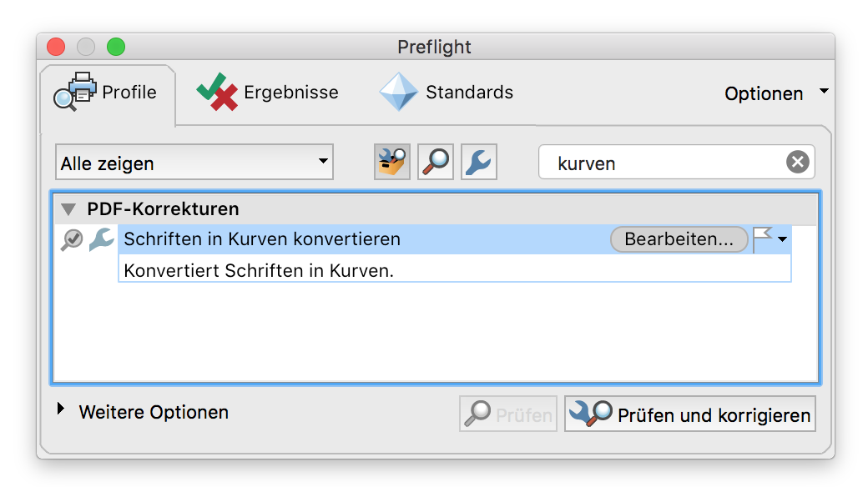Click the flag icon on the fixup row
Image resolution: width=868 pixels, height=487 pixels.
[762, 239]
